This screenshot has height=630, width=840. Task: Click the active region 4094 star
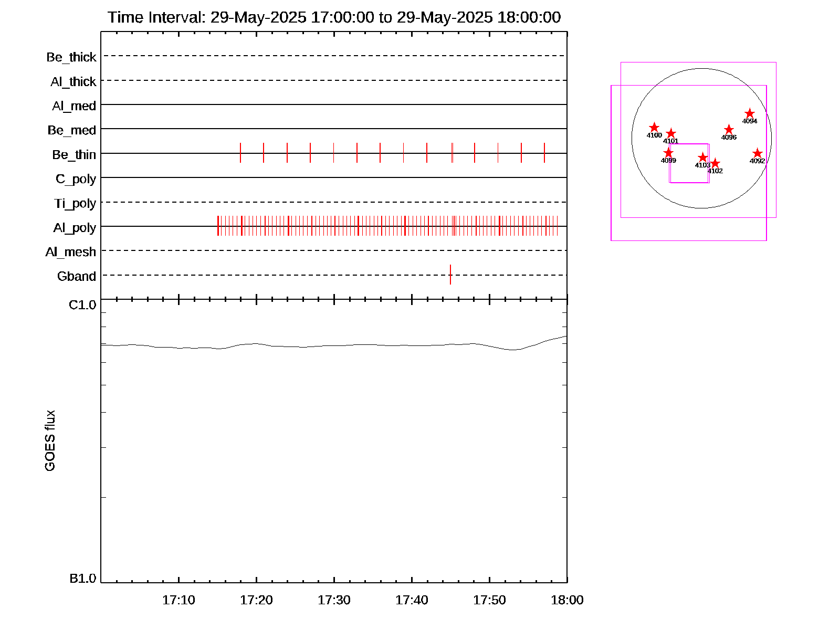[749, 113]
